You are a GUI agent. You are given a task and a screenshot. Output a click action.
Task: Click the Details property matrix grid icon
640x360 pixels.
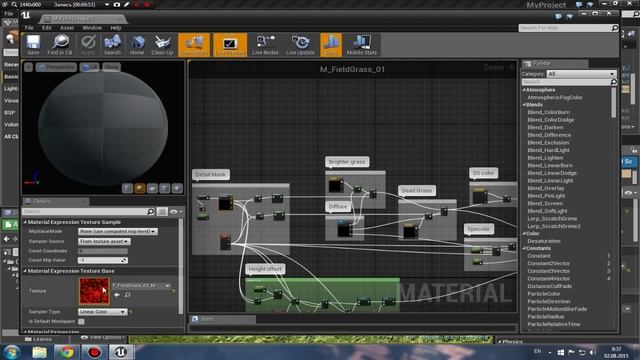pos(162,211)
